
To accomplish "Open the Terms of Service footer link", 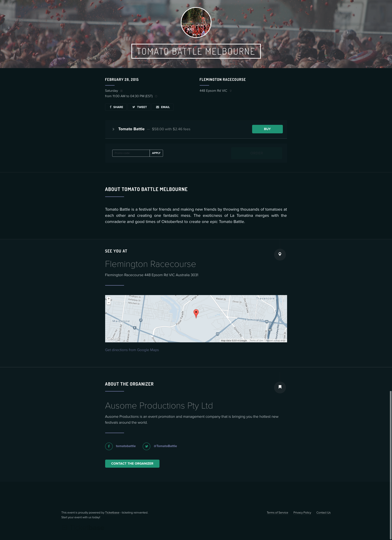I will [x=277, y=513].
